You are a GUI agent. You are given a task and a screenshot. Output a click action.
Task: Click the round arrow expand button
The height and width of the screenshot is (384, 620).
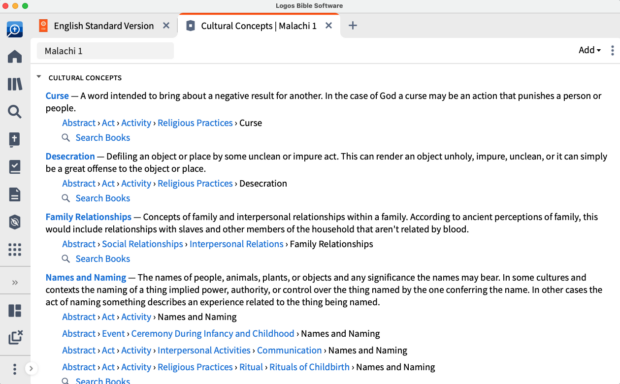pos(31,369)
